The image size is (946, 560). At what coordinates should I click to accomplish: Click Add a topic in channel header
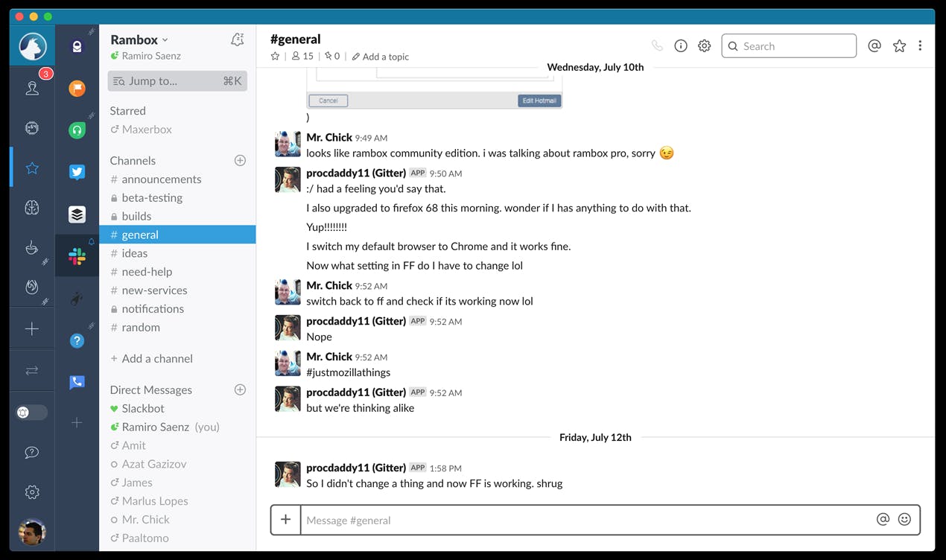point(381,57)
